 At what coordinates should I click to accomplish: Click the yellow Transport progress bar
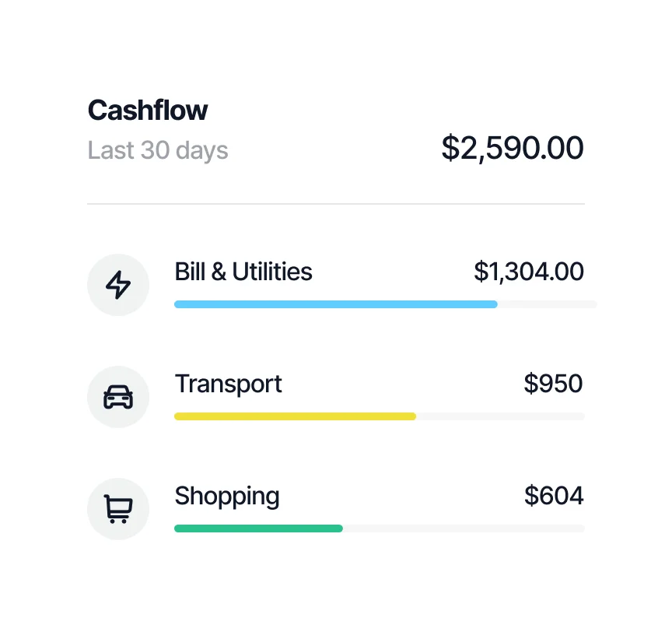[295, 416]
